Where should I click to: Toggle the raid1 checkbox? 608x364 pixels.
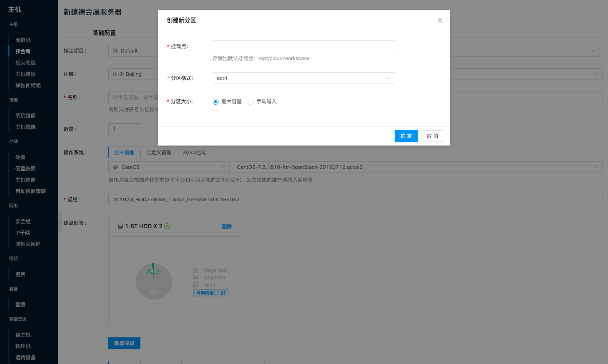pos(196,285)
